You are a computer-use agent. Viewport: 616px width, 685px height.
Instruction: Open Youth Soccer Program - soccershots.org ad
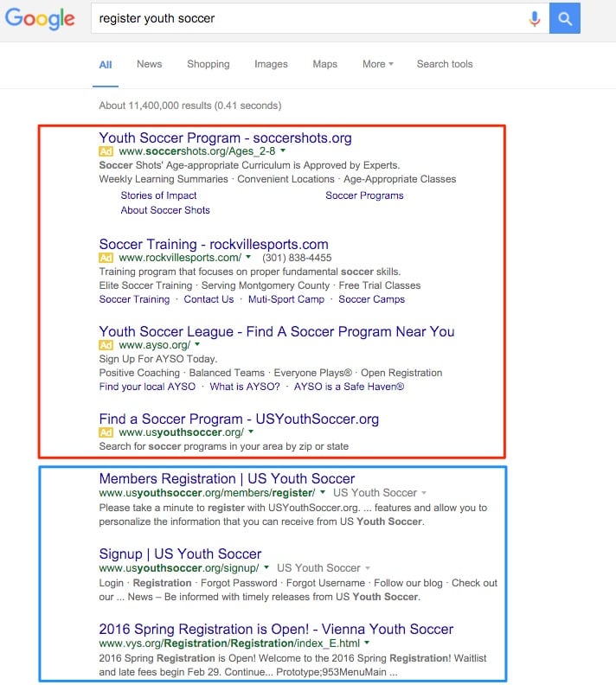coord(226,138)
